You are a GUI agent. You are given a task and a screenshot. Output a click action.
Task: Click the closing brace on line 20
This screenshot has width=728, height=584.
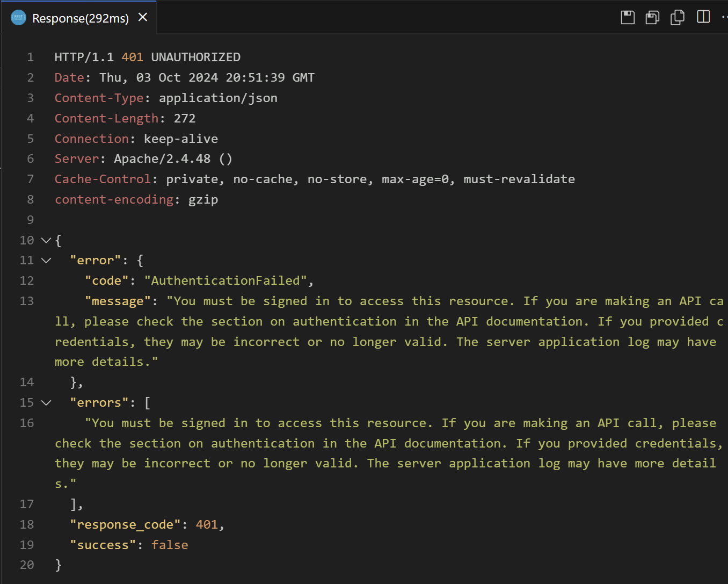[x=59, y=565]
